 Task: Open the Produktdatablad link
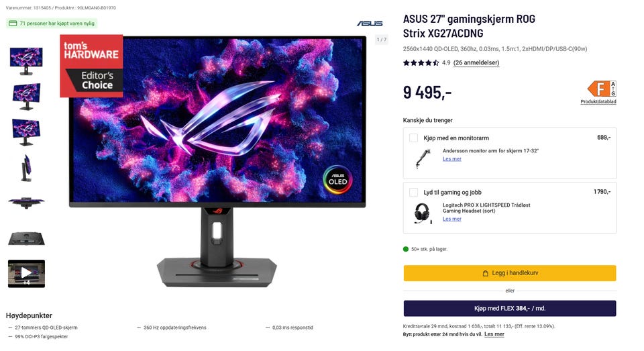[x=598, y=101]
